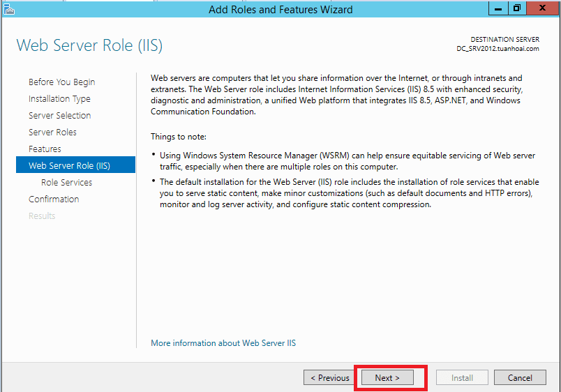Click the Add Roles and Features Wizard title
The height and width of the screenshot is (392, 561).
tap(280, 9)
